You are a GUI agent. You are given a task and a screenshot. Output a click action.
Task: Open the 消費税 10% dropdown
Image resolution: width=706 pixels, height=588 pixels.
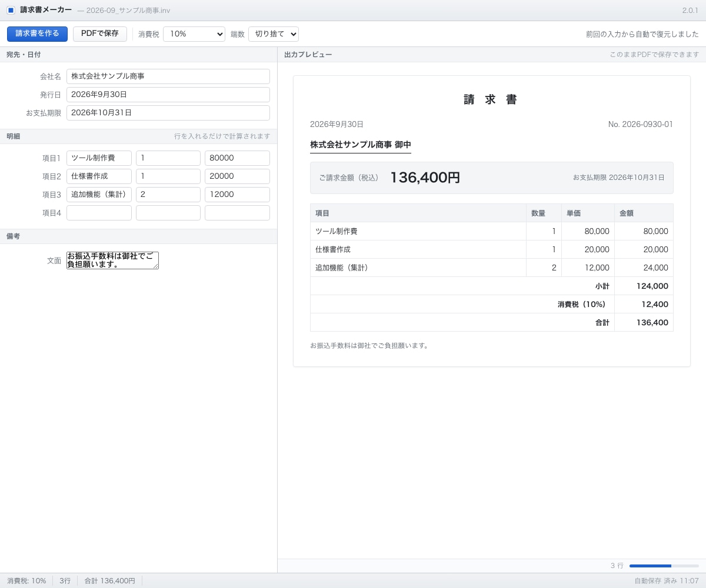click(x=194, y=34)
